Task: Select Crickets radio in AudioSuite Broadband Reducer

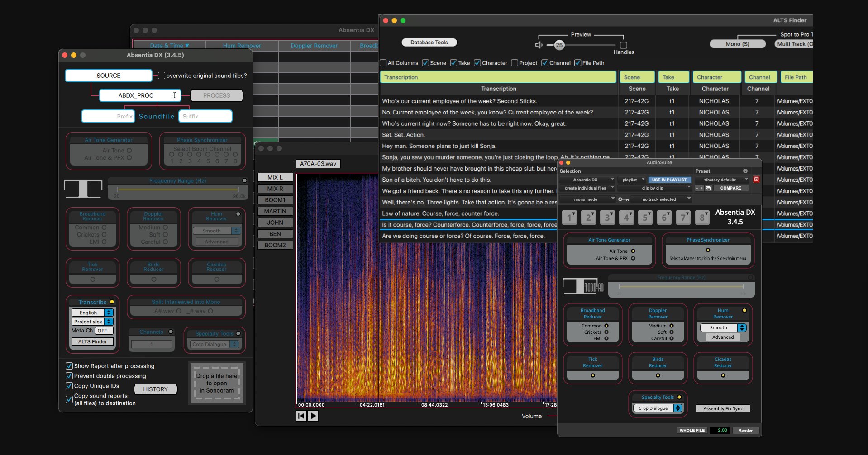Action: pos(606,332)
